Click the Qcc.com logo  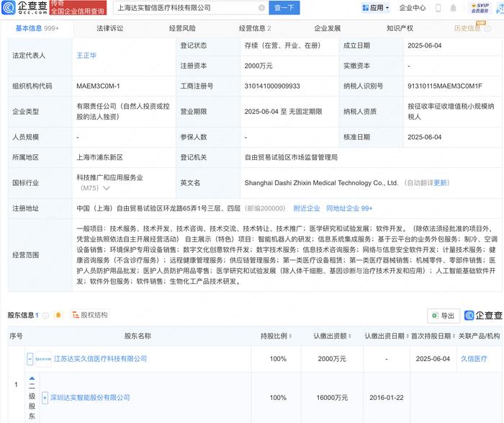24,8
